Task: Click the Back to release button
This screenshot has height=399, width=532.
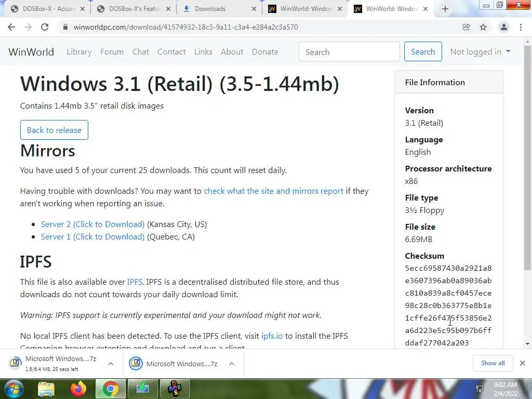Action: [x=54, y=130]
